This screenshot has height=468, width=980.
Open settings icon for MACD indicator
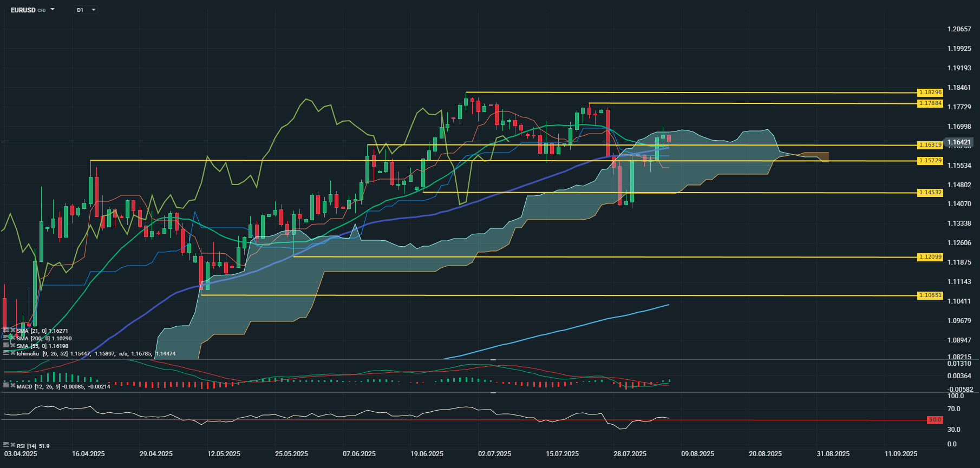click(6, 386)
